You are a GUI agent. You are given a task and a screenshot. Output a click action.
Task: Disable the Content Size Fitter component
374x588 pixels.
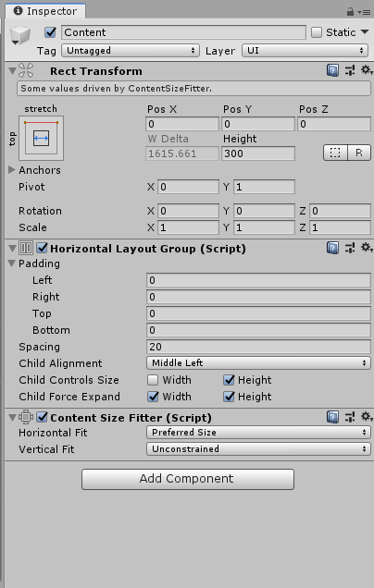[x=42, y=417]
